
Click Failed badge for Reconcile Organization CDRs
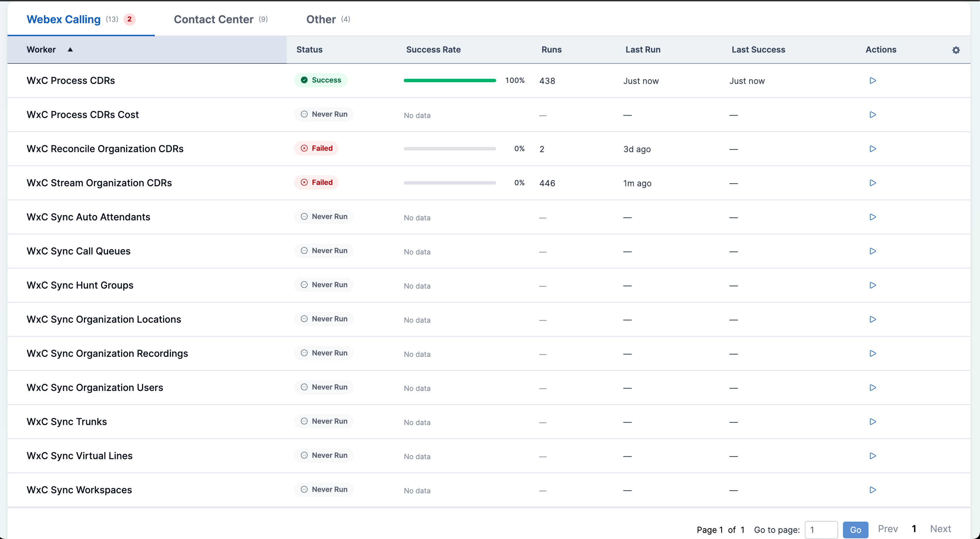[x=316, y=148]
